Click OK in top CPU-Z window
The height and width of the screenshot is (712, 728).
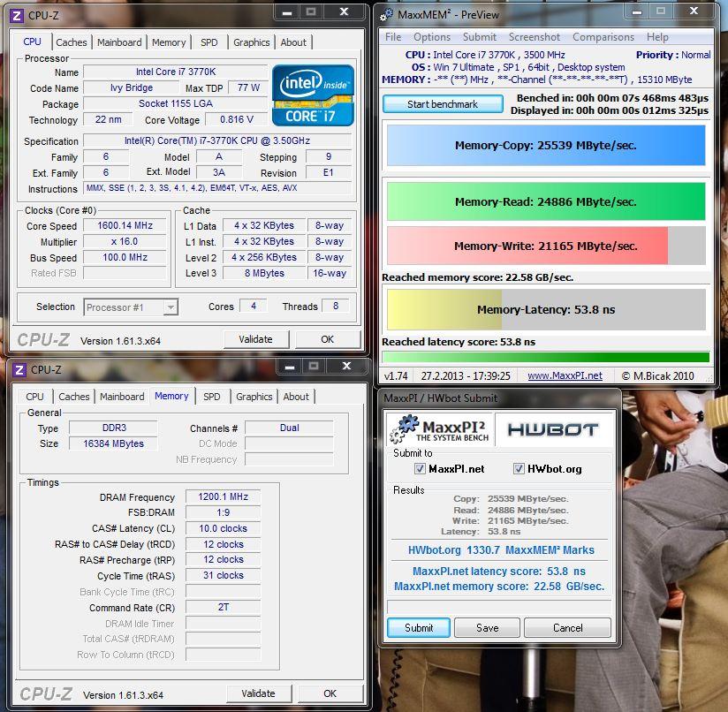327,340
